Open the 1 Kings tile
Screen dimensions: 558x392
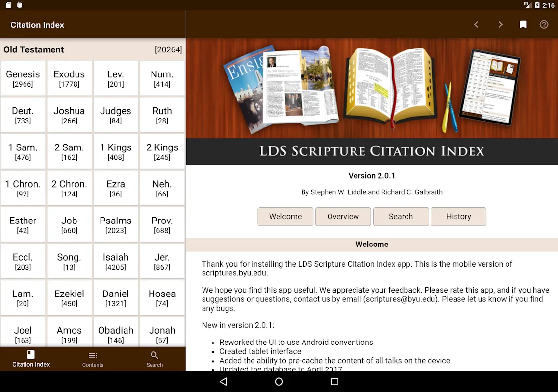pos(116,151)
